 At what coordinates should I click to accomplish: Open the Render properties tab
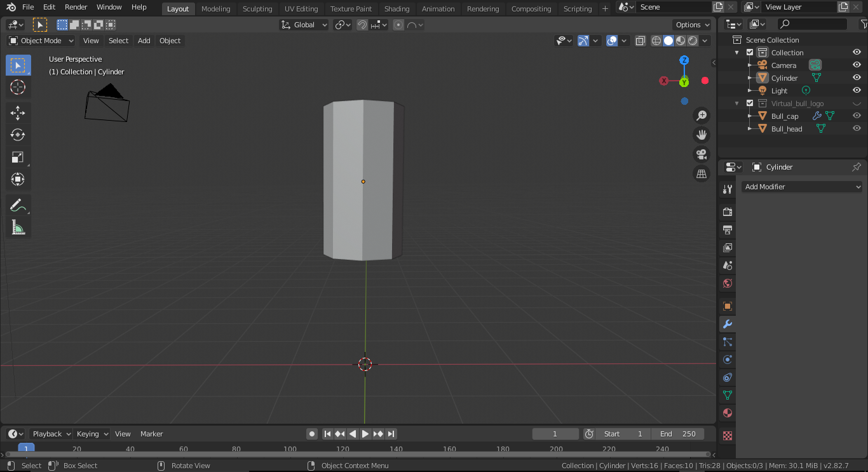click(728, 212)
